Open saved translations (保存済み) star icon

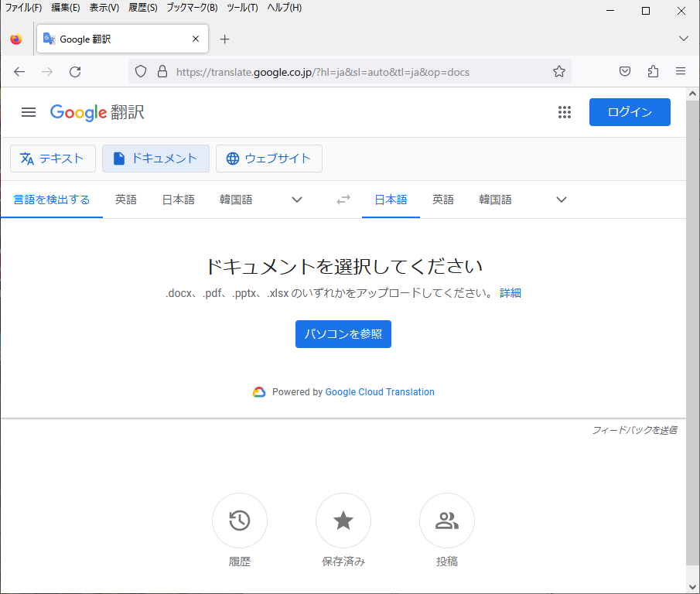[x=343, y=521]
